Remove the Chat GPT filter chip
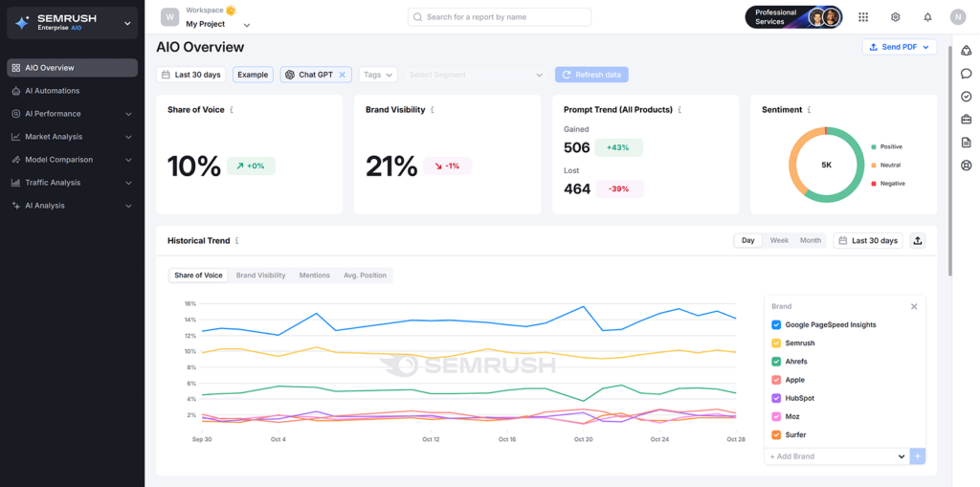 pyautogui.click(x=343, y=75)
